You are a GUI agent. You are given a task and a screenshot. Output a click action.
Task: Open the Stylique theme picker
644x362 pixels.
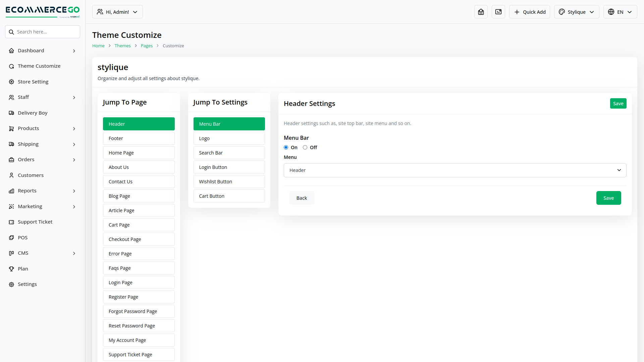576,12
